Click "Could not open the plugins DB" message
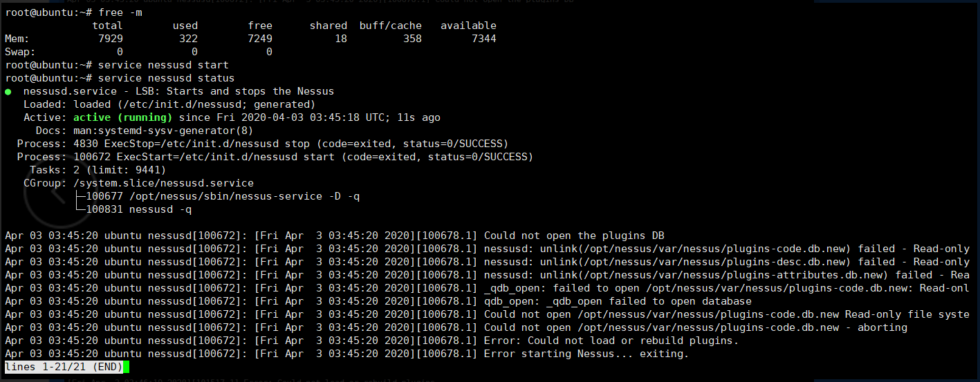This screenshot has width=980, height=382. (574, 236)
